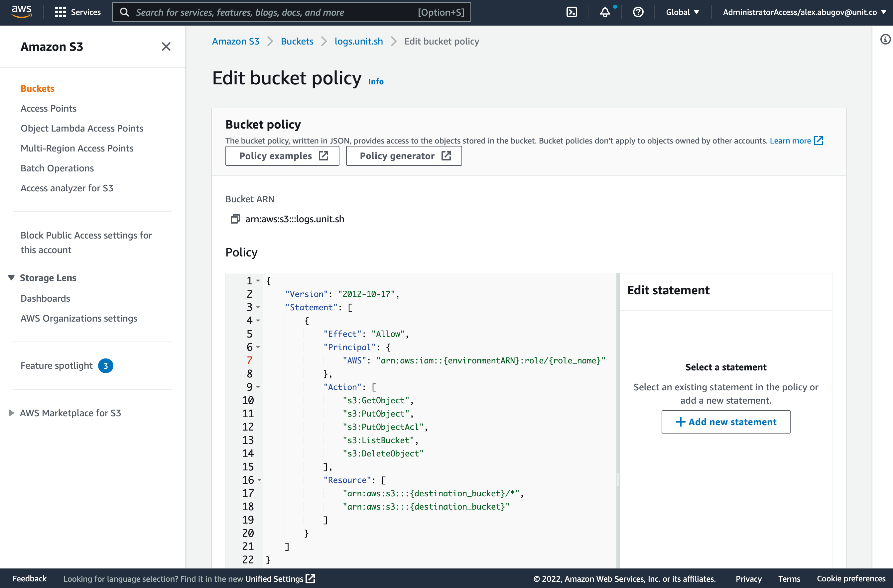Click the arn:aws:s3:::logs.unit.sh ARN text
The image size is (893, 588).
295,219
